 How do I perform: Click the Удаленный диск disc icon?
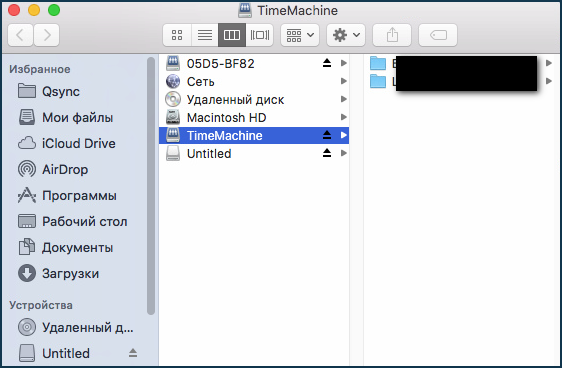pos(173,99)
